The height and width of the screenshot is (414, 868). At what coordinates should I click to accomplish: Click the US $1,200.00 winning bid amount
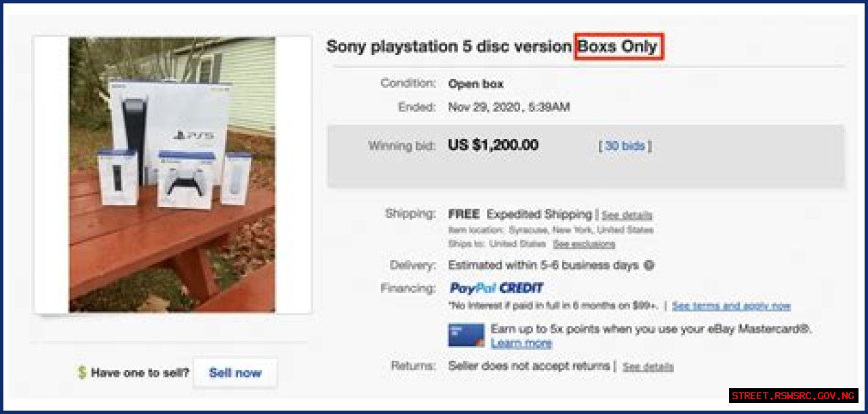click(493, 145)
